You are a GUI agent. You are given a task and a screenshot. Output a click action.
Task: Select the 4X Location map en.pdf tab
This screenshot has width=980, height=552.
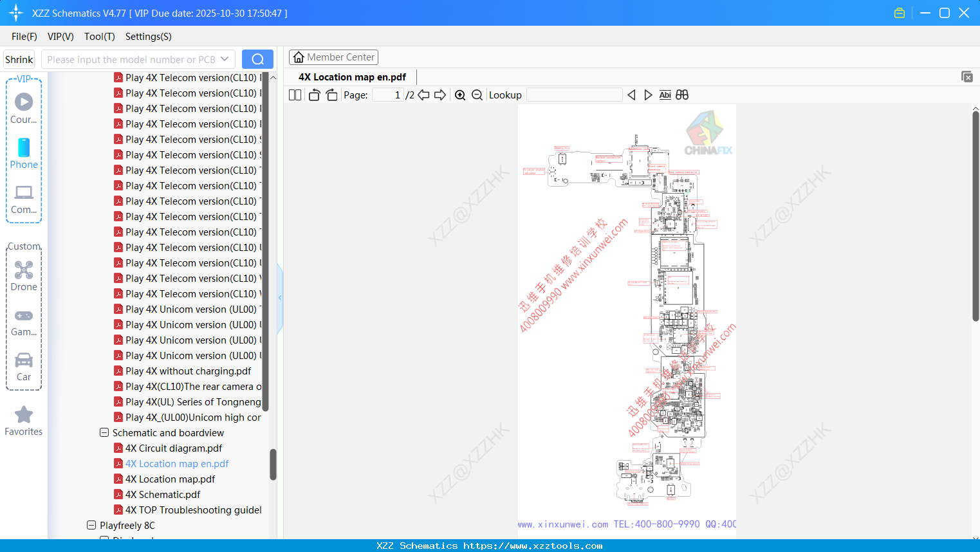click(x=352, y=77)
